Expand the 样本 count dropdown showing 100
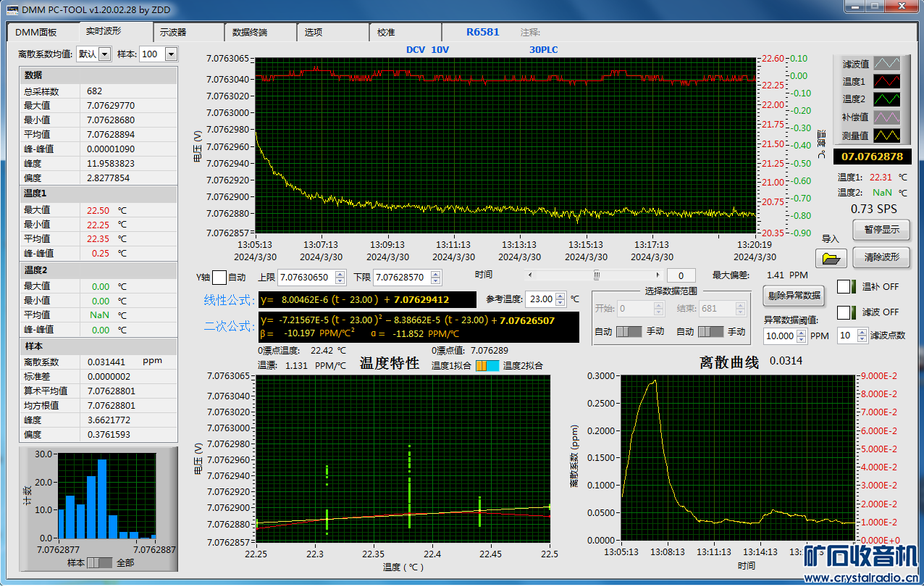Screen dimensions: 924x587 point(171,54)
